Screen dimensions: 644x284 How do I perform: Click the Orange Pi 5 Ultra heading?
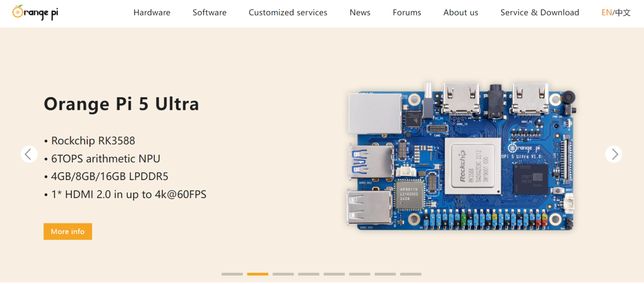pos(121,104)
